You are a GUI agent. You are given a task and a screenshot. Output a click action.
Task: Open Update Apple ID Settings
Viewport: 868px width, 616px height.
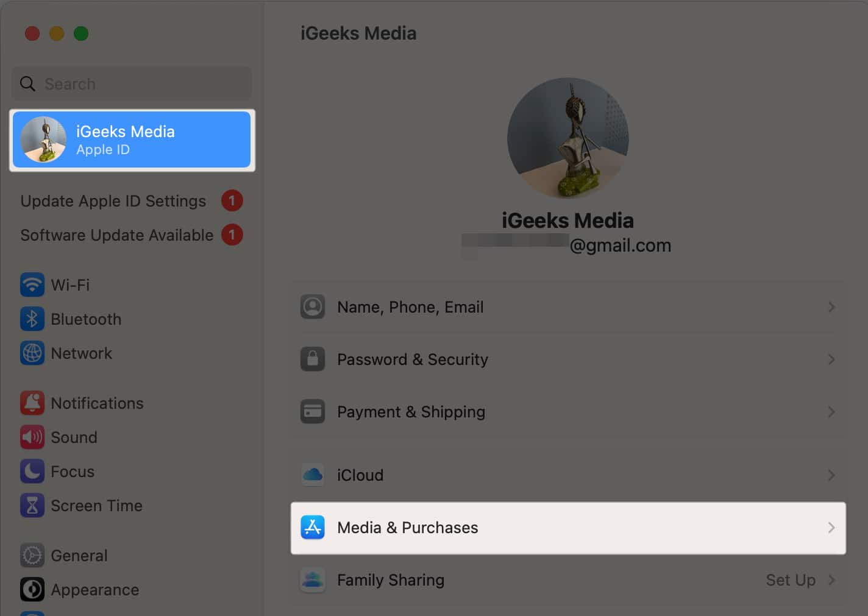113,200
